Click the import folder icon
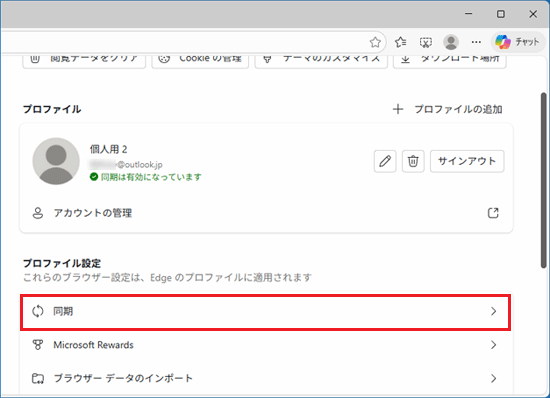This screenshot has width=550, height=398. pyautogui.click(x=38, y=378)
